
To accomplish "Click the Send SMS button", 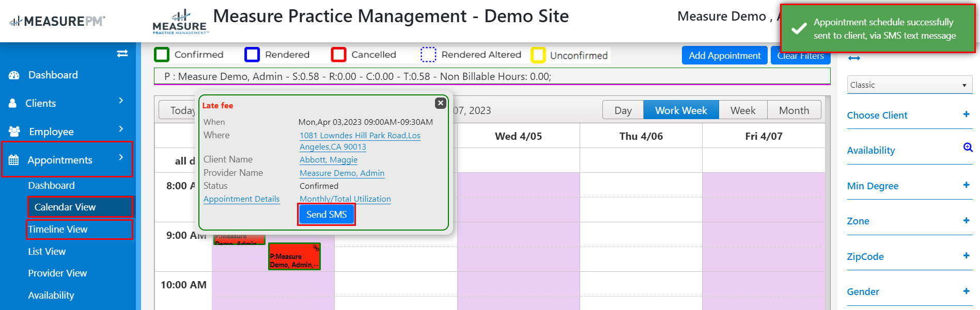I will (326, 215).
